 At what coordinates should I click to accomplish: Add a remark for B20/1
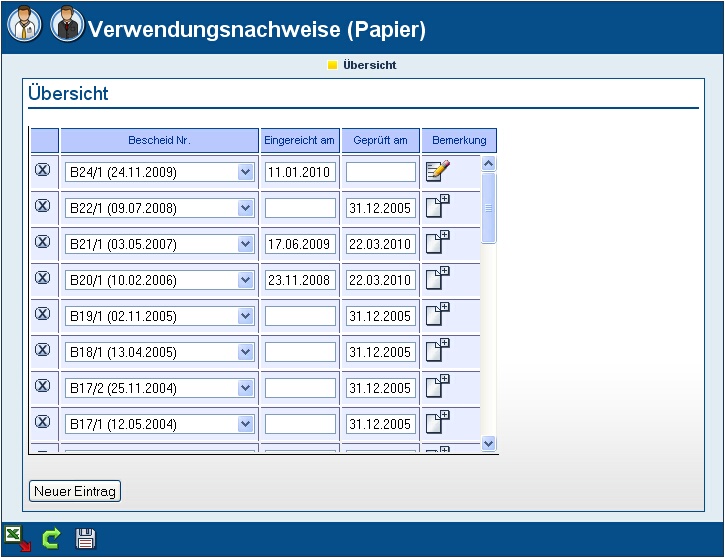pyautogui.click(x=437, y=278)
